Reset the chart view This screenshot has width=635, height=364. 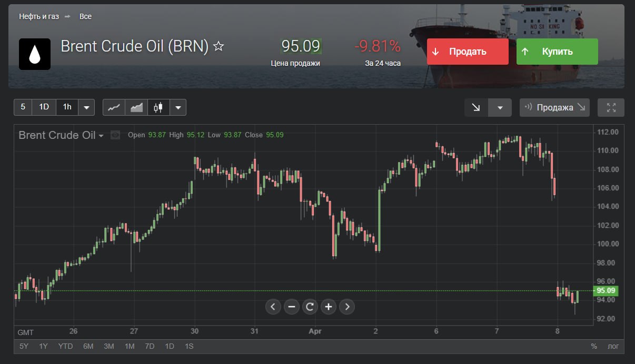click(x=310, y=307)
